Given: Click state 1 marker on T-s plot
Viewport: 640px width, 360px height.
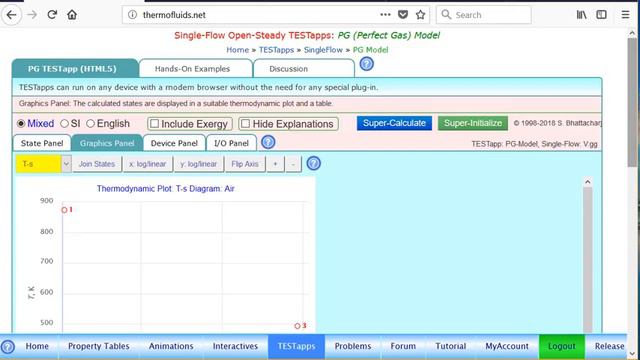Looking at the screenshot, I should click(x=64, y=210).
